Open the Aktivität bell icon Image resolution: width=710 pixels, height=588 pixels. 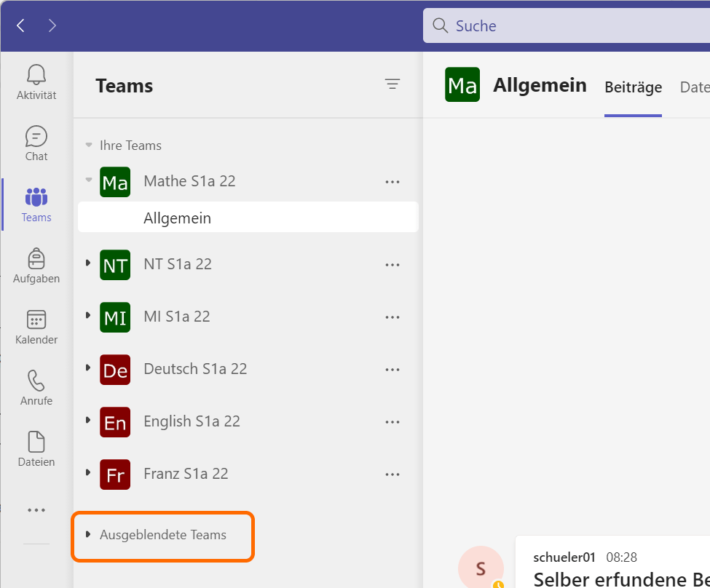click(36, 75)
